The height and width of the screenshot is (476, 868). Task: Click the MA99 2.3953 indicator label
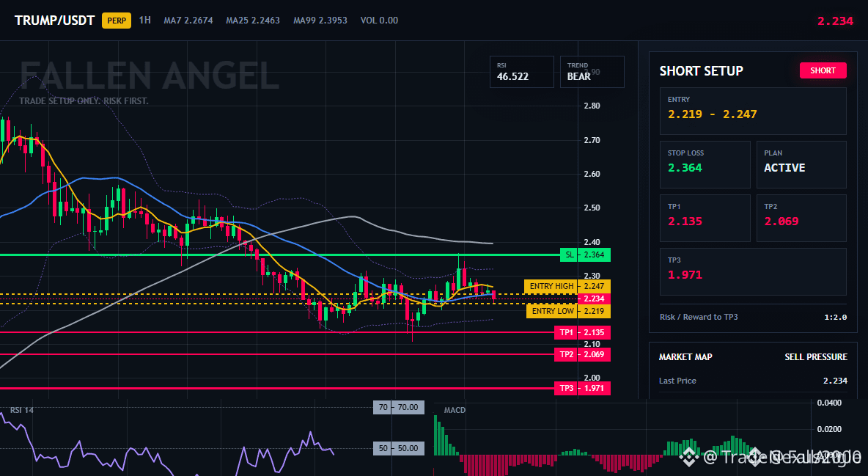pyautogui.click(x=320, y=21)
